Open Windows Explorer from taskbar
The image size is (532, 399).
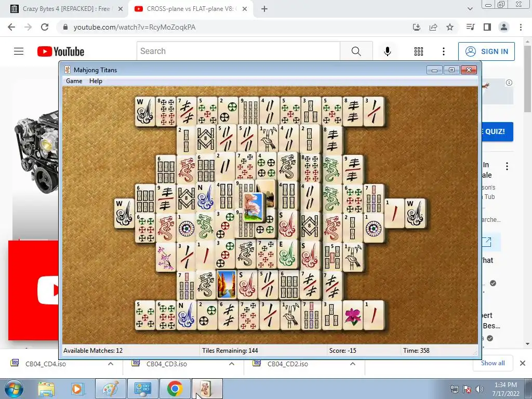click(x=46, y=389)
